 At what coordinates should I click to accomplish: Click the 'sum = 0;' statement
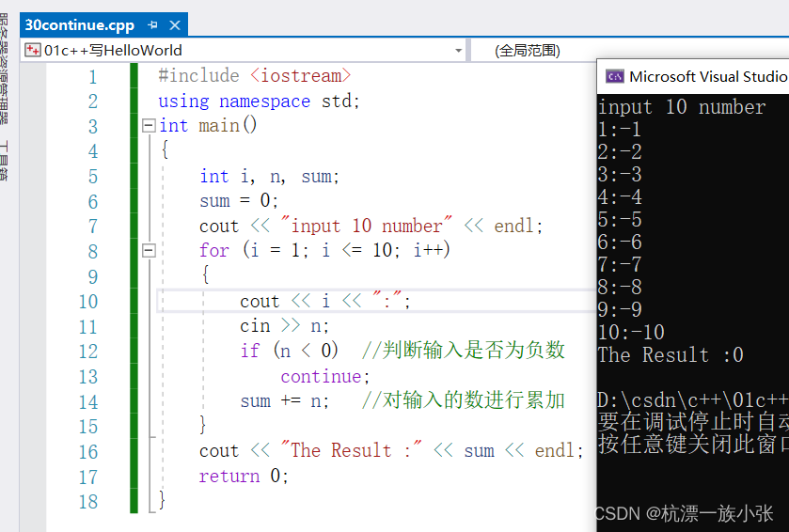[x=239, y=201]
